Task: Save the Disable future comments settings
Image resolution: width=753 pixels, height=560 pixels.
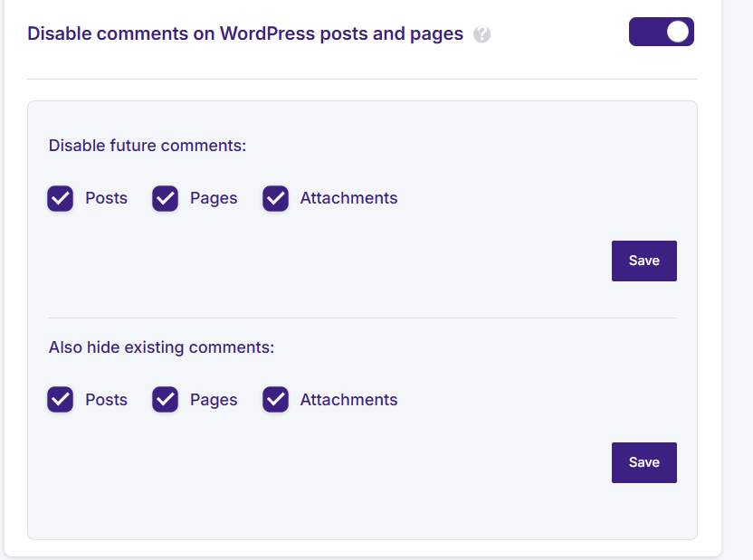Action: click(644, 261)
